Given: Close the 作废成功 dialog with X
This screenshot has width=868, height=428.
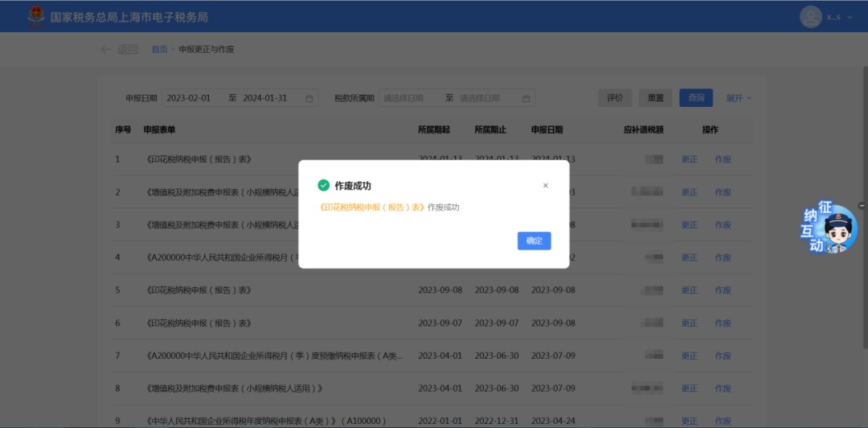Looking at the screenshot, I should (x=546, y=185).
